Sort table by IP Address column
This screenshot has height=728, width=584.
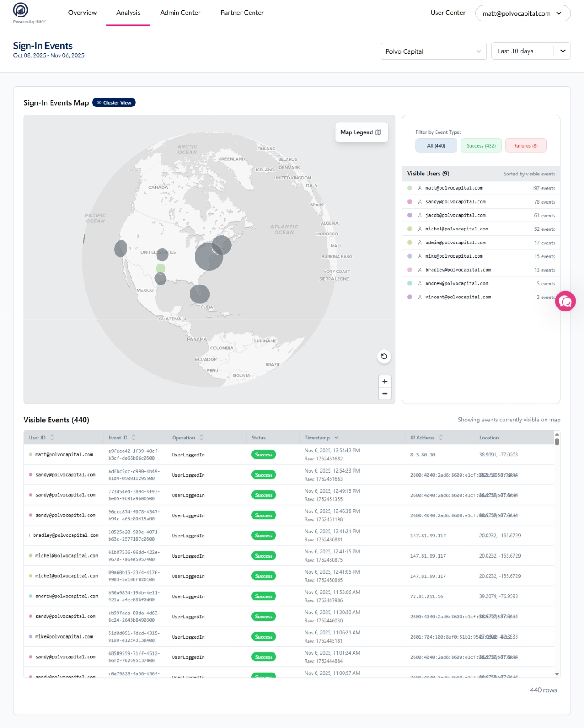440,438
